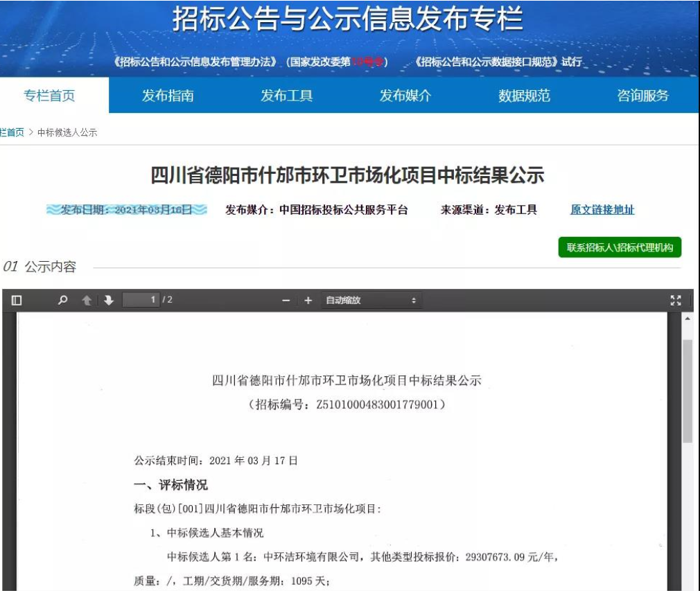This screenshot has width=700, height=602.
Task: Enter PDF presentation fullscreen mode
Action: [x=676, y=300]
